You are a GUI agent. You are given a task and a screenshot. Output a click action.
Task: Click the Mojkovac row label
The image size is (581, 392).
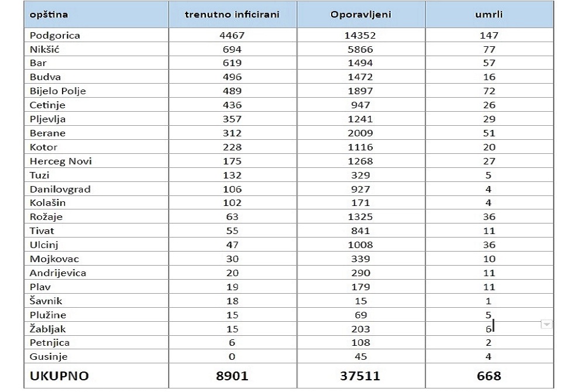tap(54, 259)
